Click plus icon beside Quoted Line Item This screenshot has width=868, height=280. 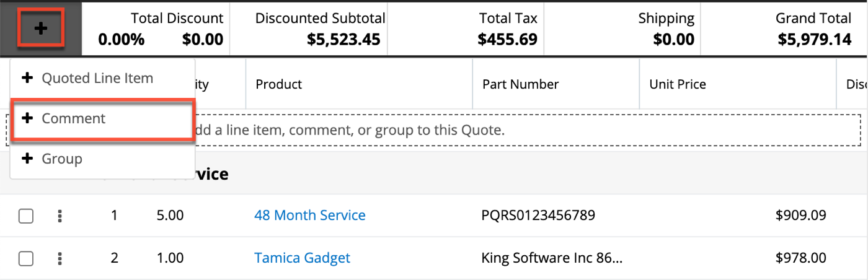(x=27, y=79)
